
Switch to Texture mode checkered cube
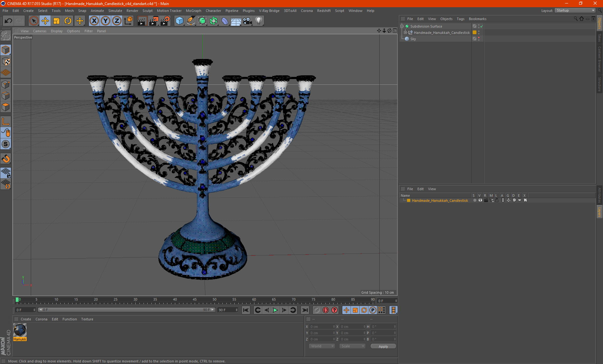click(x=6, y=62)
